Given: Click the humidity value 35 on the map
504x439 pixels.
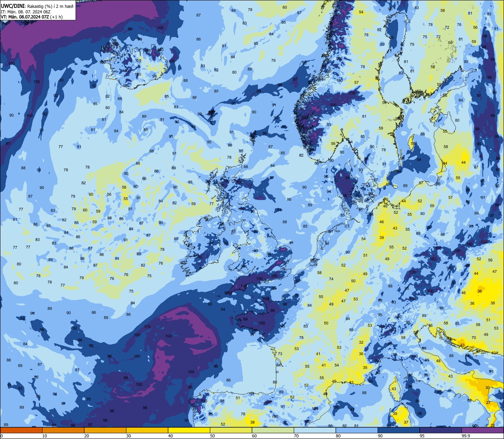Looking at the screenshot, I should click(365, 368).
